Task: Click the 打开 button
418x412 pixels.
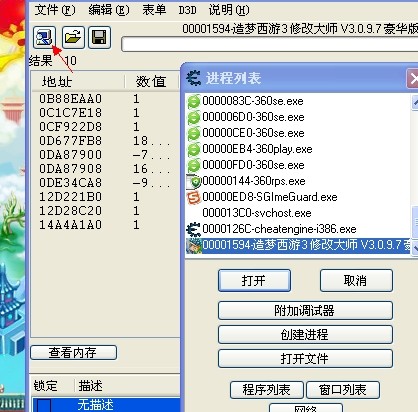Action: pyautogui.click(x=254, y=281)
